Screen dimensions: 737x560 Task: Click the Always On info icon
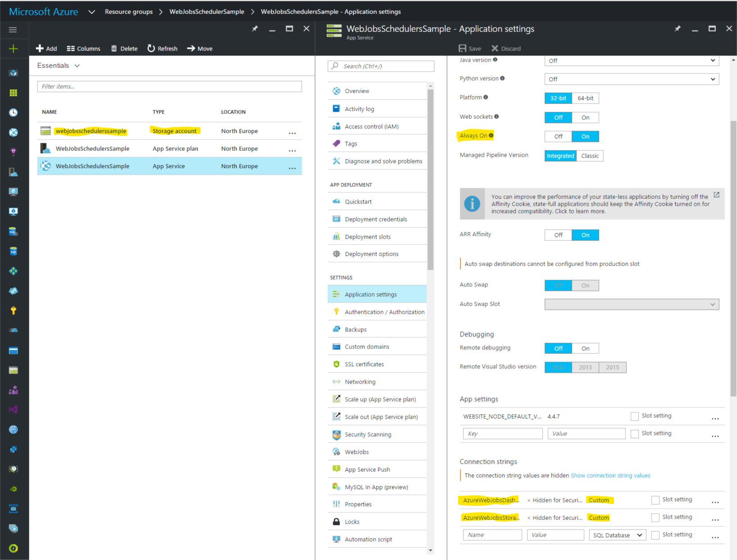491,135
